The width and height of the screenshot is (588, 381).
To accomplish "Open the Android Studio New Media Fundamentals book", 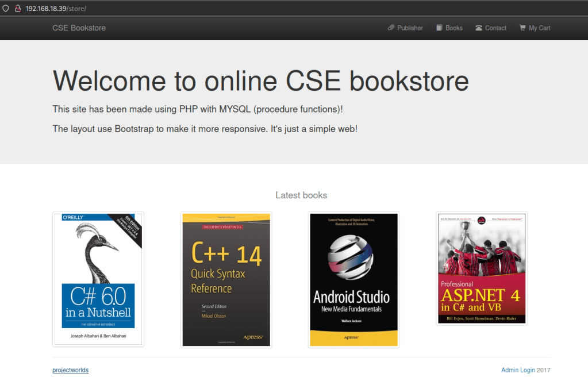I will (x=353, y=280).
